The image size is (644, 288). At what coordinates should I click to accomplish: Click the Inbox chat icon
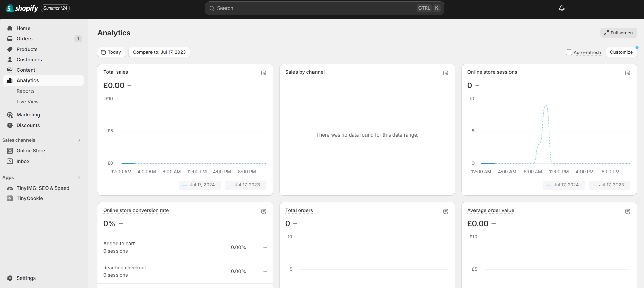pyautogui.click(x=10, y=161)
